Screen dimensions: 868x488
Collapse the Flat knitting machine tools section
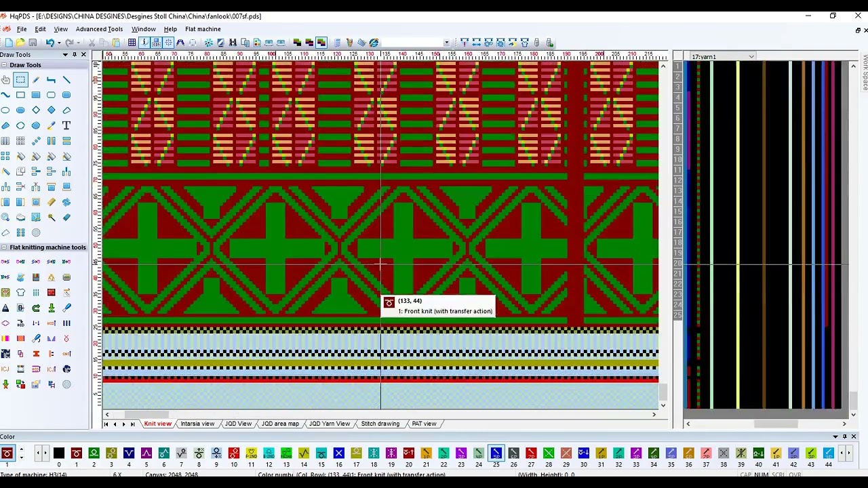coord(4,247)
